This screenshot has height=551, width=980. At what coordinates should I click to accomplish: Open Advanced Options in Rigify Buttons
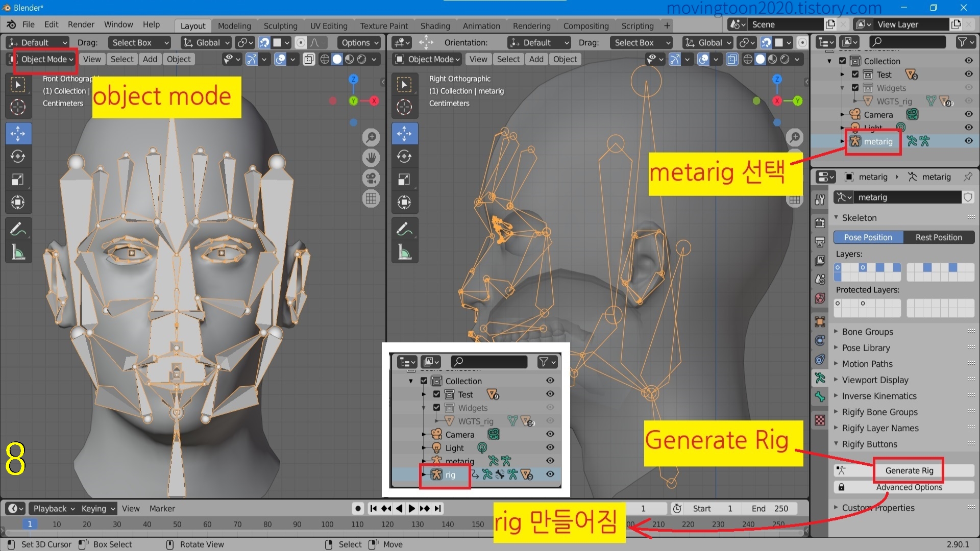coord(909,487)
